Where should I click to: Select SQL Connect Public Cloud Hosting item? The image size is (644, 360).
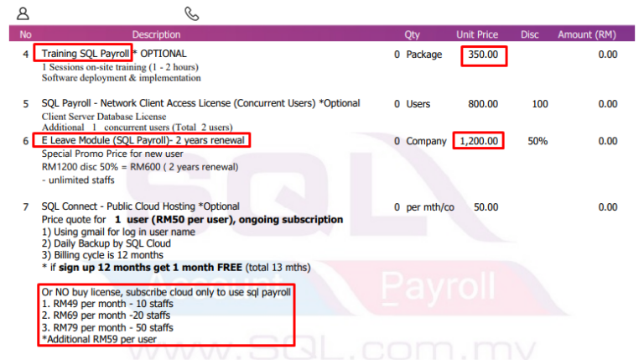click(x=141, y=206)
